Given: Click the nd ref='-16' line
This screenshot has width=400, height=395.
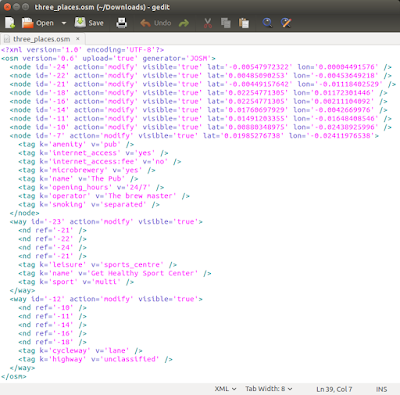Looking at the screenshot, I should pos(52,334).
